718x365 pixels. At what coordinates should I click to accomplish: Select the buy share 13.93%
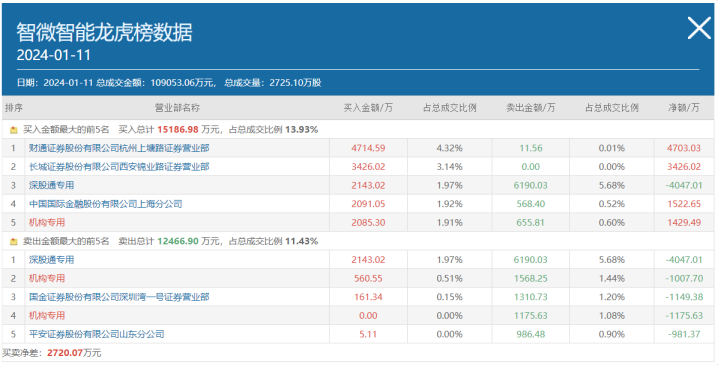point(301,130)
